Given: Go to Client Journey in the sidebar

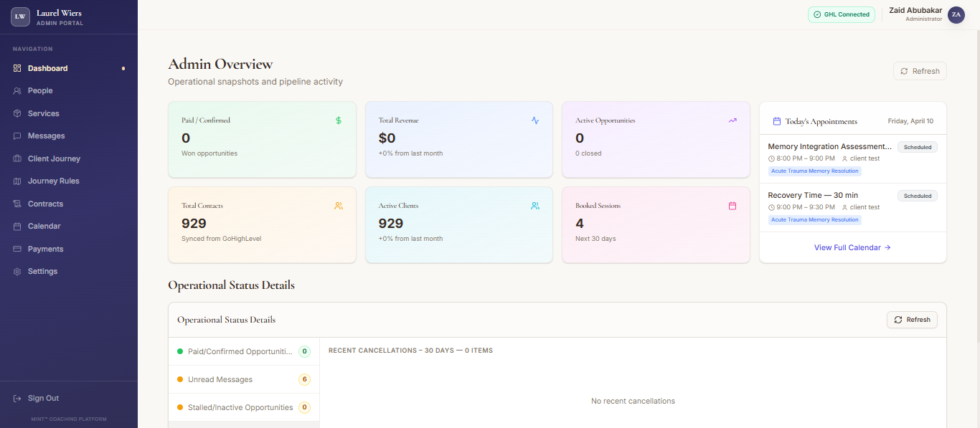Looking at the screenshot, I should (x=54, y=158).
